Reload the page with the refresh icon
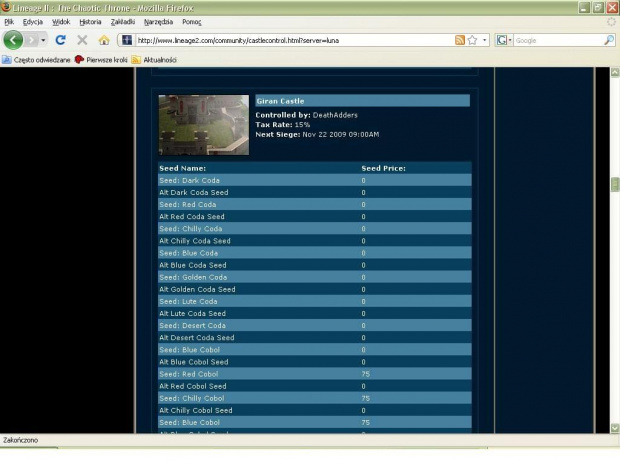Viewport: 620px width, 460px height. click(x=60, y=40)
